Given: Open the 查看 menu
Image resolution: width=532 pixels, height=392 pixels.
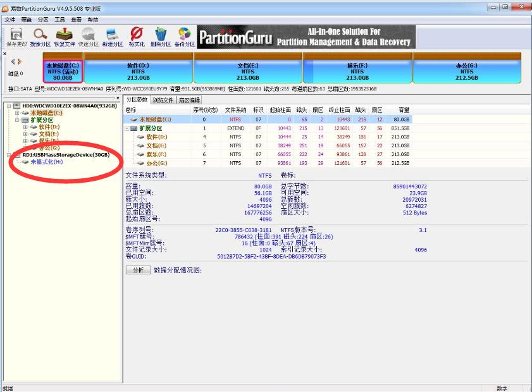Looking at the screenshot, I should (77, 20).
